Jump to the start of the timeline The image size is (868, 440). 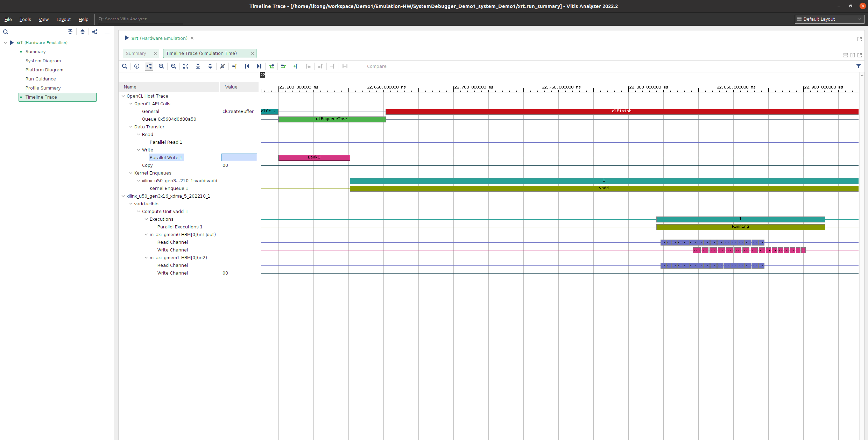247,66
